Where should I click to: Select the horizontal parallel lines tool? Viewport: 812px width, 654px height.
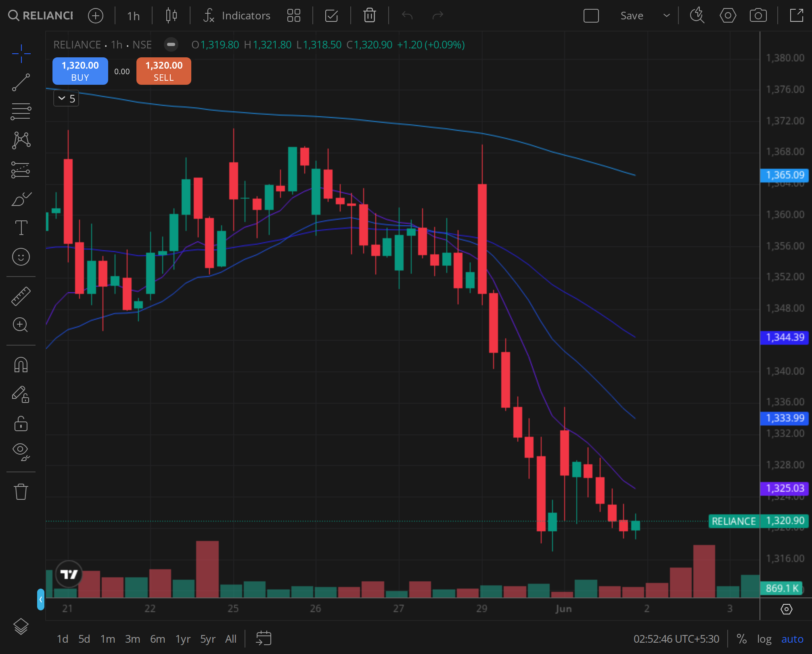tap(21, 111)
